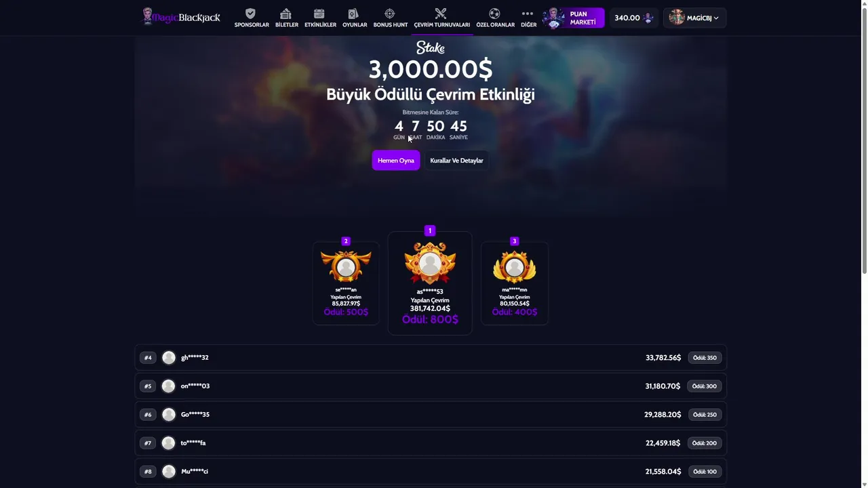Select third place ma*****mn card
Image resolution: width=868 pixels, height=488 pixels.
[x=514, y=283]
